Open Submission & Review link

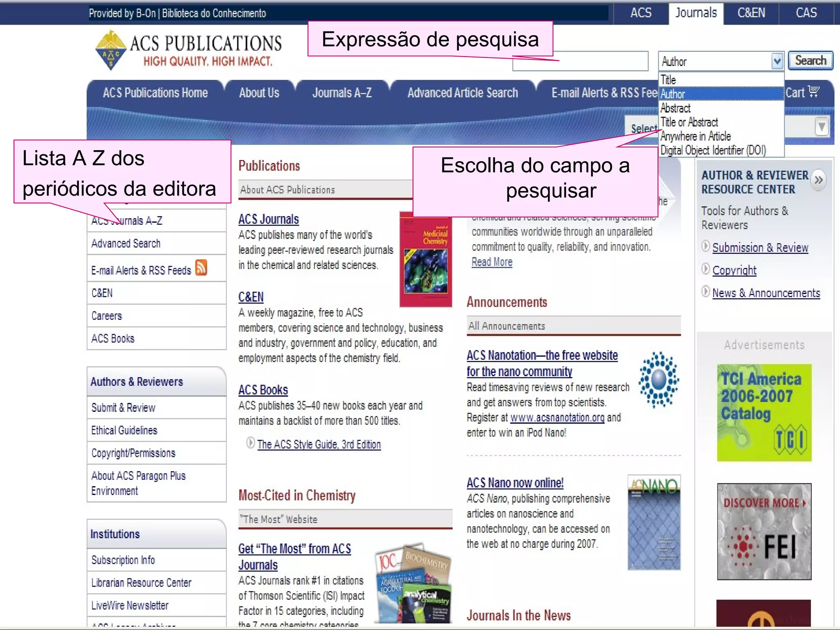[760, 248]
